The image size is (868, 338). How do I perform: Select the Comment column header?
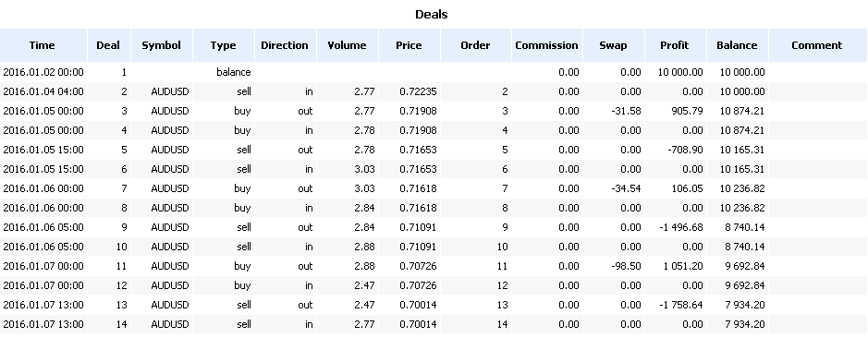[818, 45]
